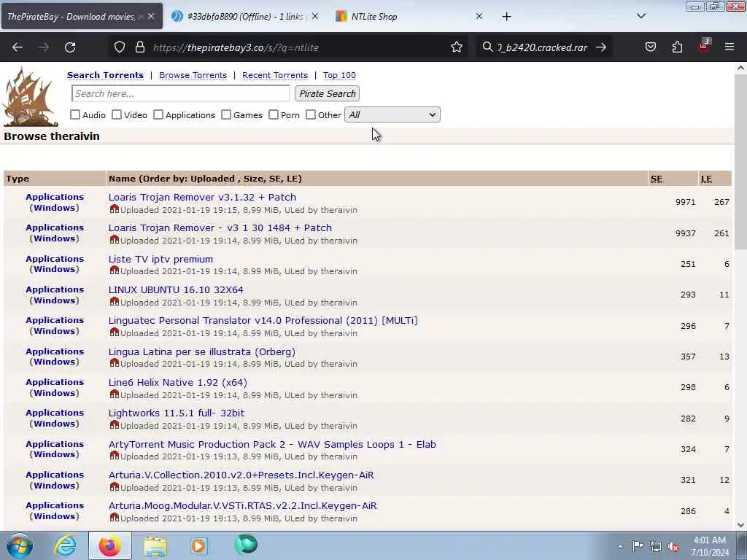Click the Action Center flag tray icon
This screenshot has width=747, height=560.
pos(638,546)
